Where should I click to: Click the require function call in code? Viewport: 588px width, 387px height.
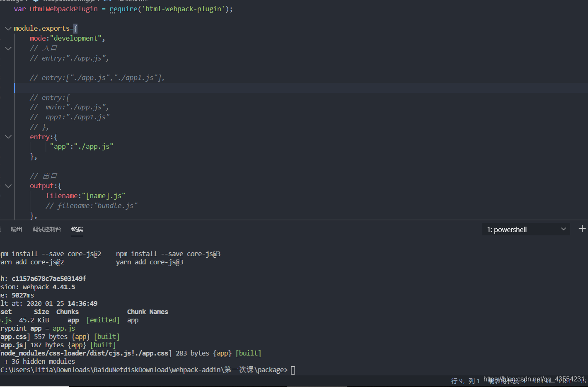123,9
